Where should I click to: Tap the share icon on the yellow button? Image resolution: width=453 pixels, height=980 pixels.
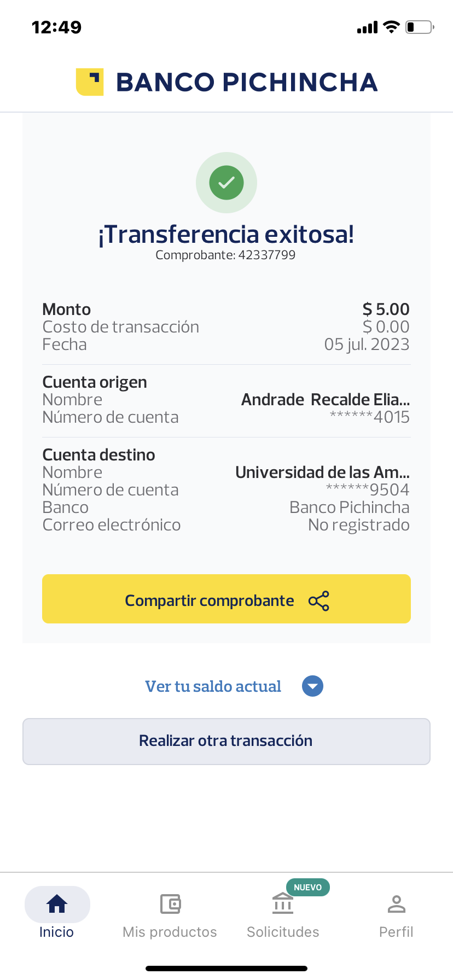[319, 601]
